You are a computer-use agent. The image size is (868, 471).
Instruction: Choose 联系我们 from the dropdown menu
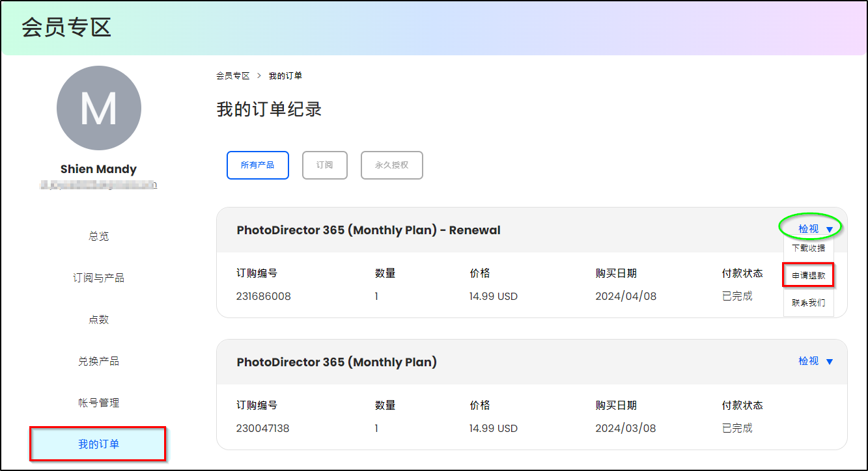pyautogui.click(x=809, y=303)
